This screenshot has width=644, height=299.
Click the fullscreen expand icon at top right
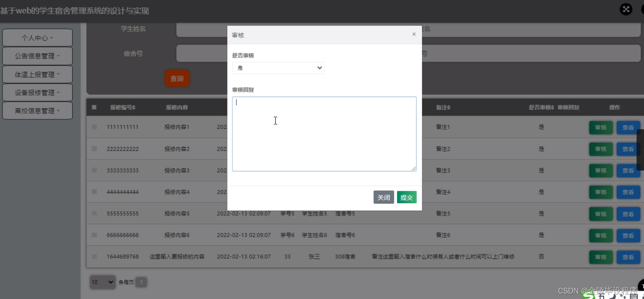click(x=626, y=9)
